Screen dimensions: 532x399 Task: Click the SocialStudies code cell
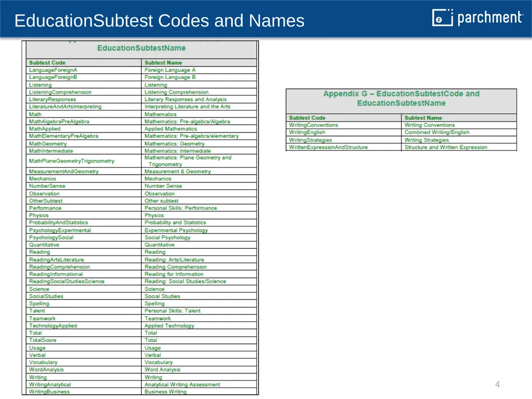point(84,296)
